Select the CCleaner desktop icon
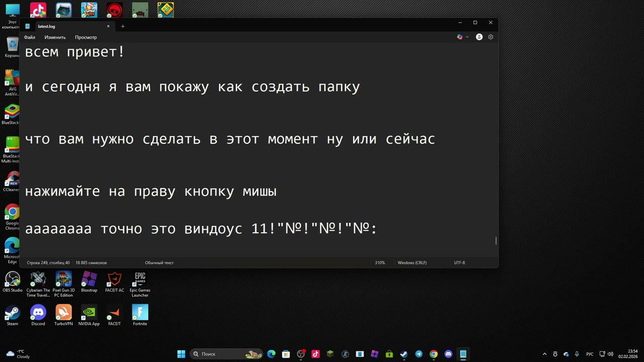This screenshot has width=644, height=362. click(x=12, y=182)
